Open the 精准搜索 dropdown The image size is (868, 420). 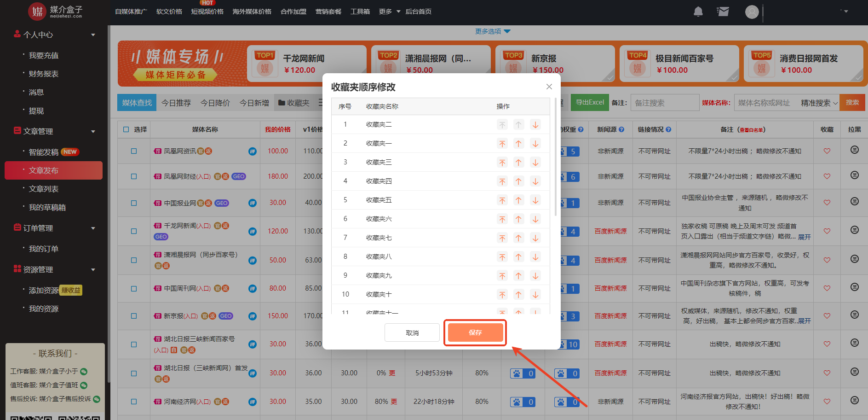coord(819,103)
